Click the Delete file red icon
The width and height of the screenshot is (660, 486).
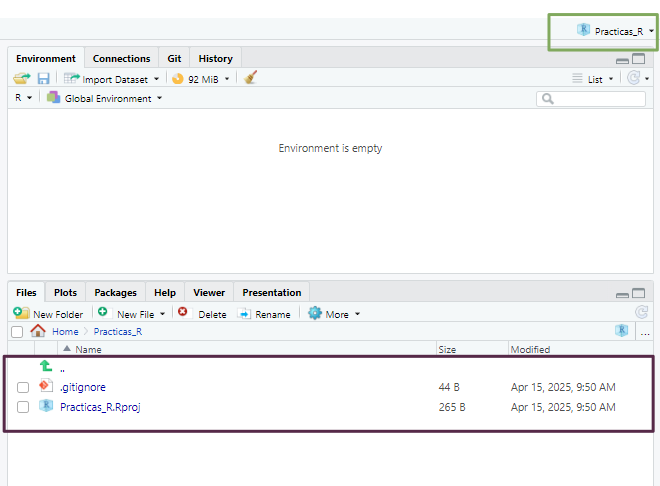(x=183, y=313)
